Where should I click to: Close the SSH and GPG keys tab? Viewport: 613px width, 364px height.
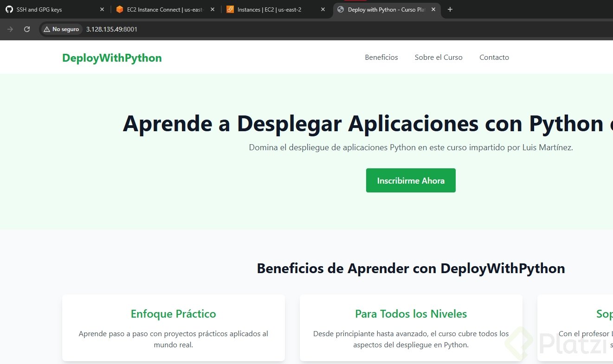pyautogui.click(x=102, y=9)
